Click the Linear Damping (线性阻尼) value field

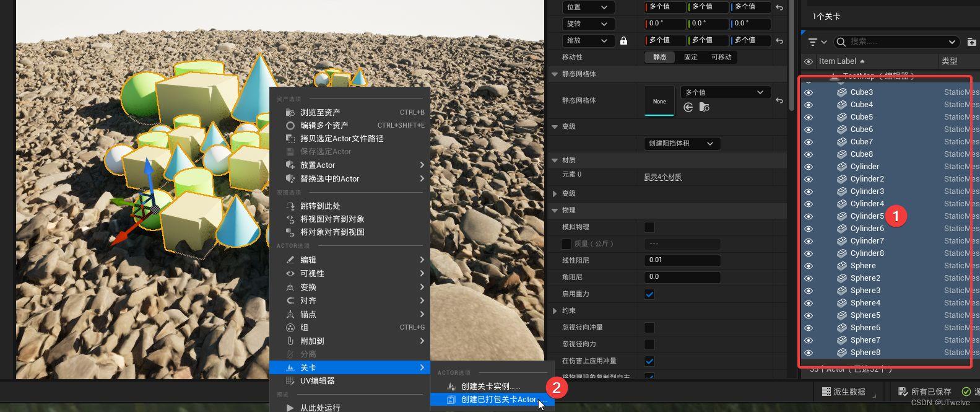coord(682,260)
